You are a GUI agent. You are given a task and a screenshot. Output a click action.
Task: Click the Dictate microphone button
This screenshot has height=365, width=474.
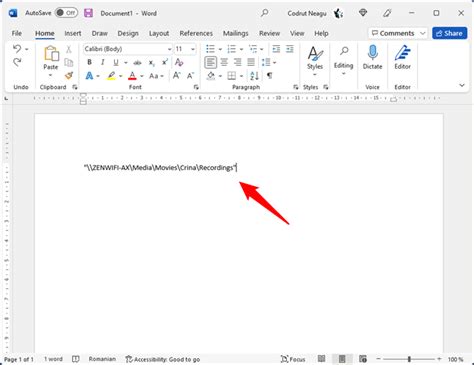[x=372, y=57]
